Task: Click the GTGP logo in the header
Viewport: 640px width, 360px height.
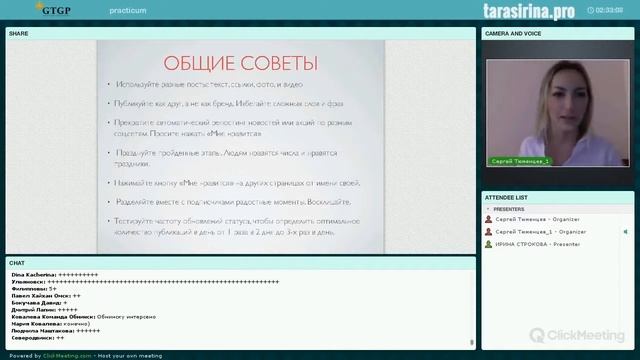Action: point(53,9)
